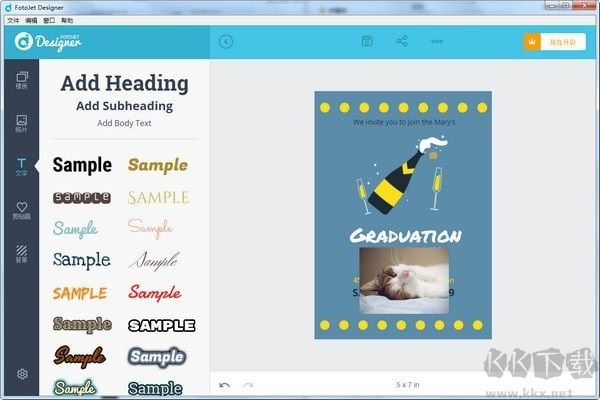
Task: Choose the olive outlined serif Sample style
Action: tap(82, 325)
